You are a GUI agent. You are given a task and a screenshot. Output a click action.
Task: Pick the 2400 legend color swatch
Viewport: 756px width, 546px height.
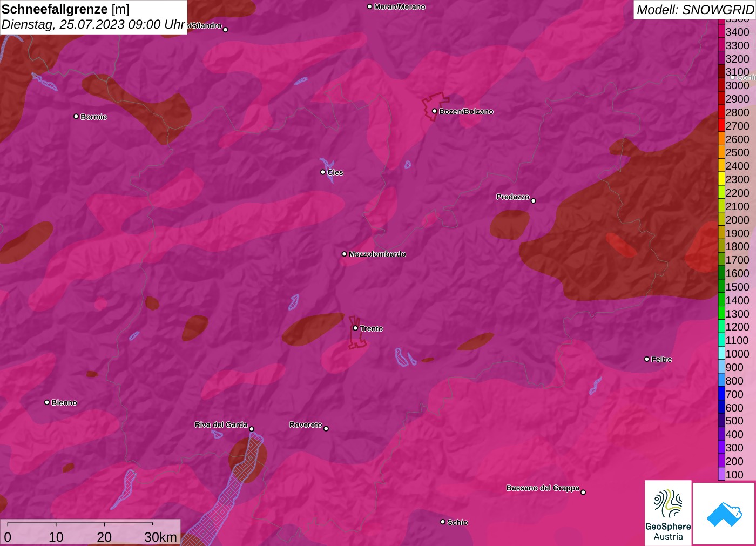721,166
